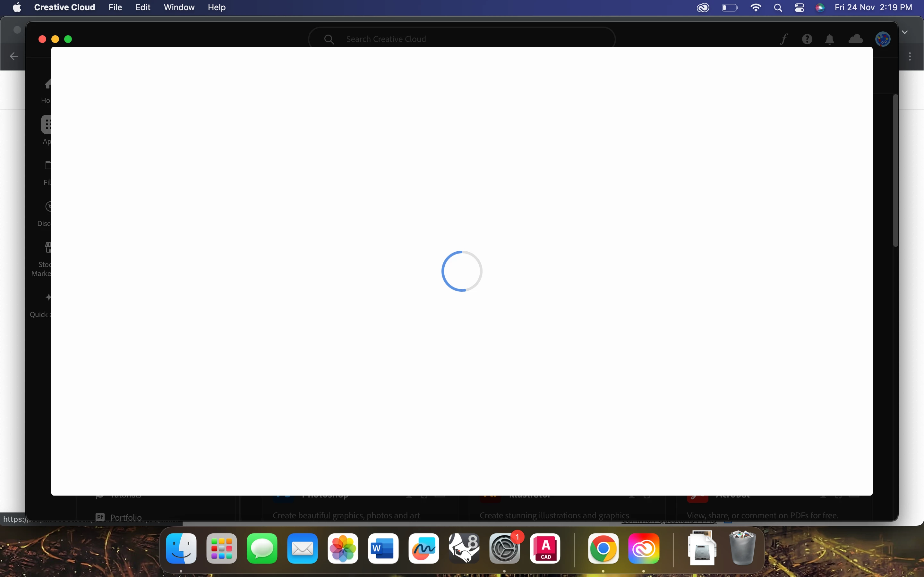Click the Creative Cloud menu bar status icon

(x=703, y=8)
